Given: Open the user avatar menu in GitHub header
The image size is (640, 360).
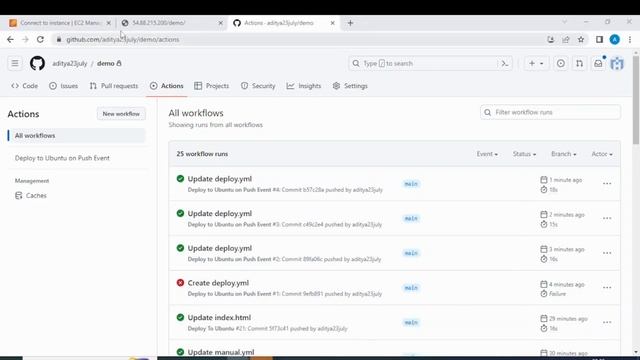Looking at the screenshot, I should coord(617,63).
